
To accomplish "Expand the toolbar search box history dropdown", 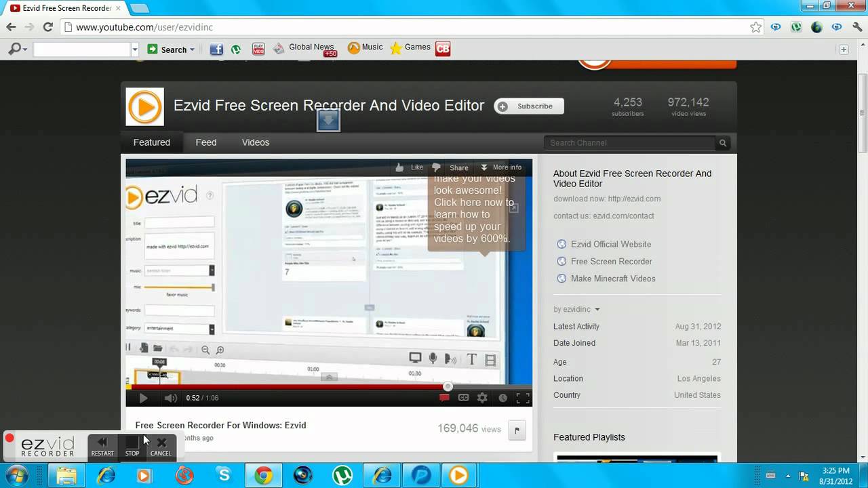I will point(134,49).
